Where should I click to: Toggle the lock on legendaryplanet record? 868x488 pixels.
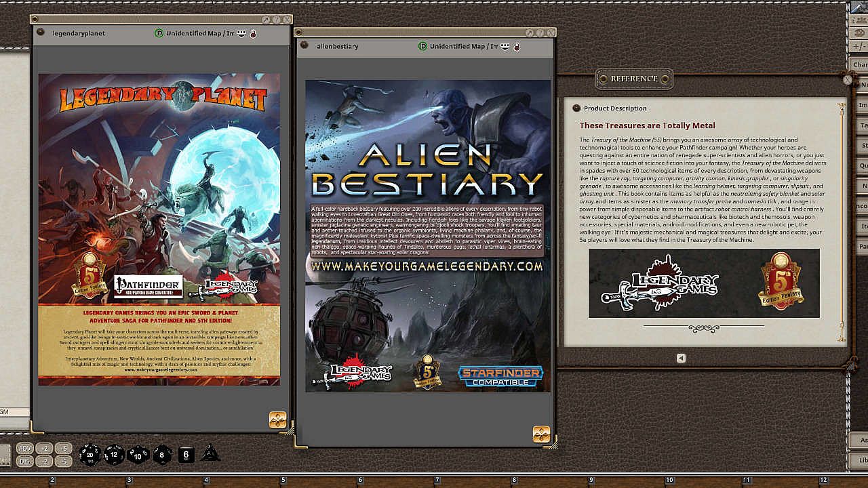coord(253,33)
